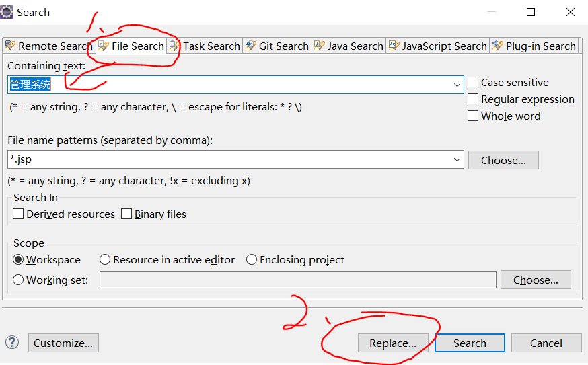Click the Replace... button
588x365 pixels.
point(393,343)
